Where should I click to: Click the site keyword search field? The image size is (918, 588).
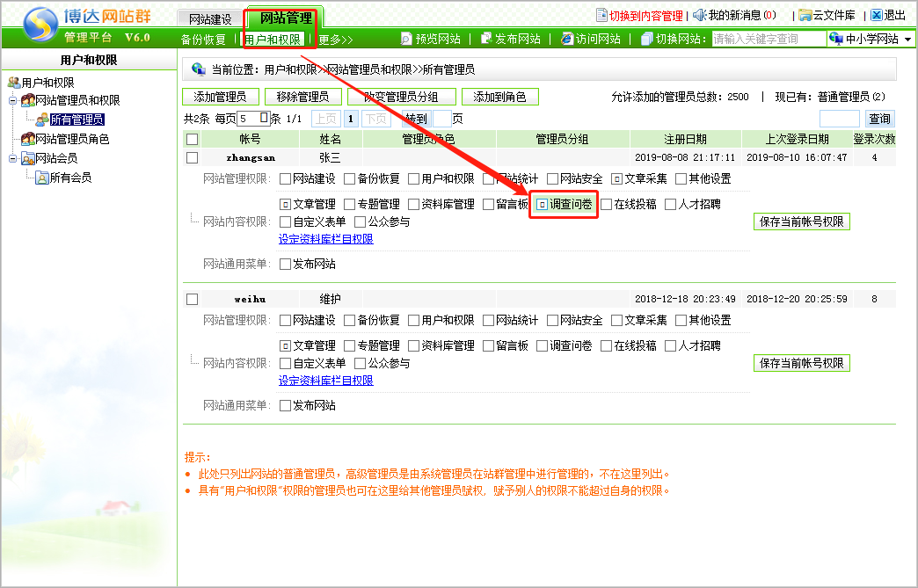pos(768,39)
